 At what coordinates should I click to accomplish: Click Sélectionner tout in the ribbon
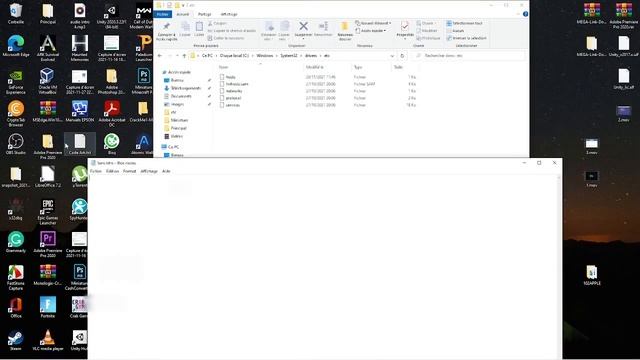pyautogui.click(x=464, y=23)
